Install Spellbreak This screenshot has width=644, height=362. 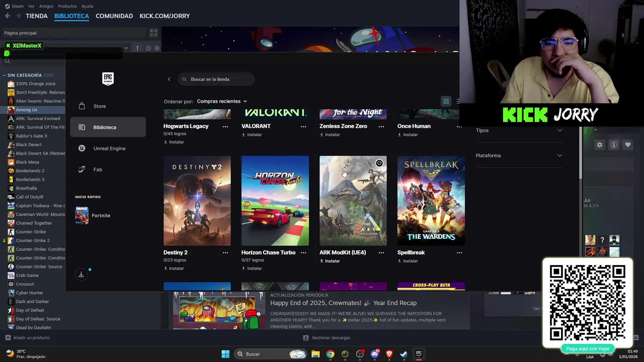408,261
